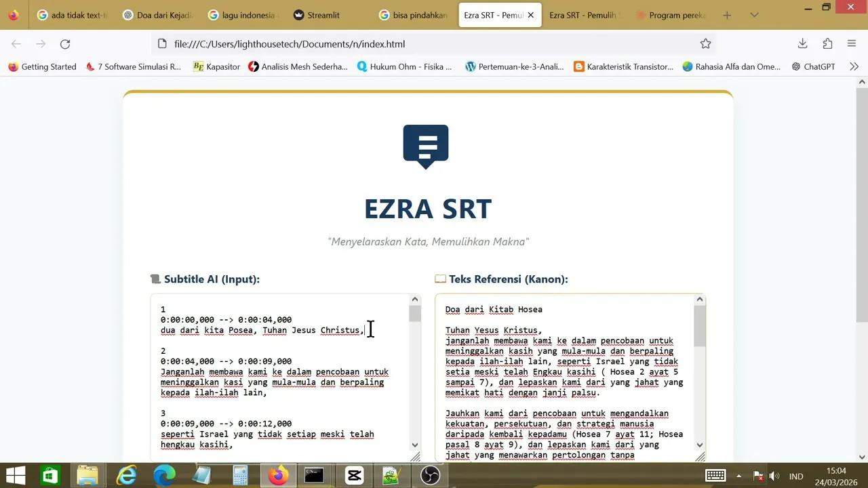Launch Internet Explorer from the taskbar
Screen dimensions: 868x488
[126, 476]
